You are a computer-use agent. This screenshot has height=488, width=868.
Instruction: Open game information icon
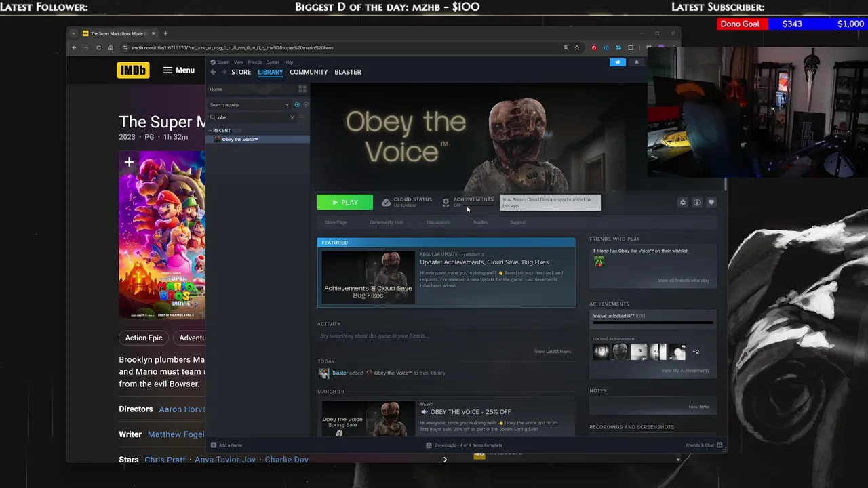click(696, 203)
